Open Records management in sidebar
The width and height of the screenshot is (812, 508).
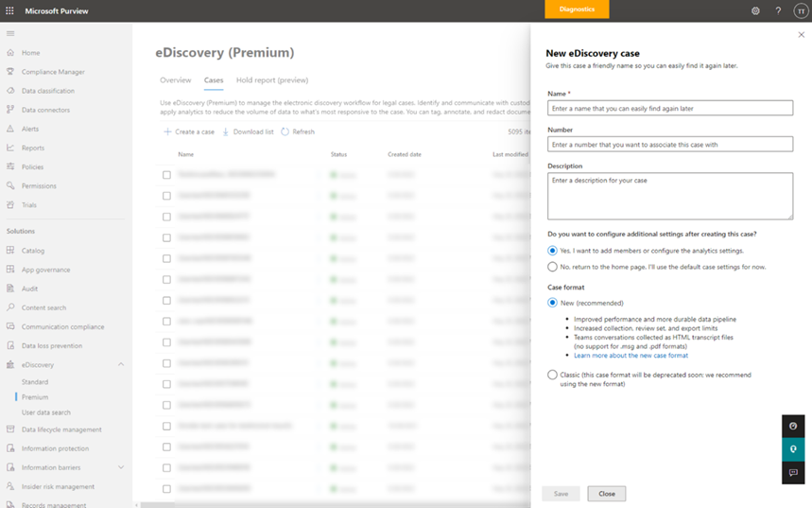pos(54,504)
